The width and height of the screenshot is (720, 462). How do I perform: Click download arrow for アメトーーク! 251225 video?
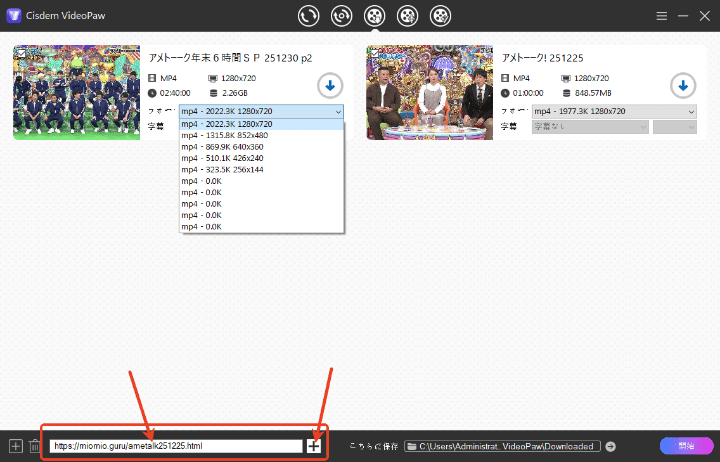click(x=682, y=86)
